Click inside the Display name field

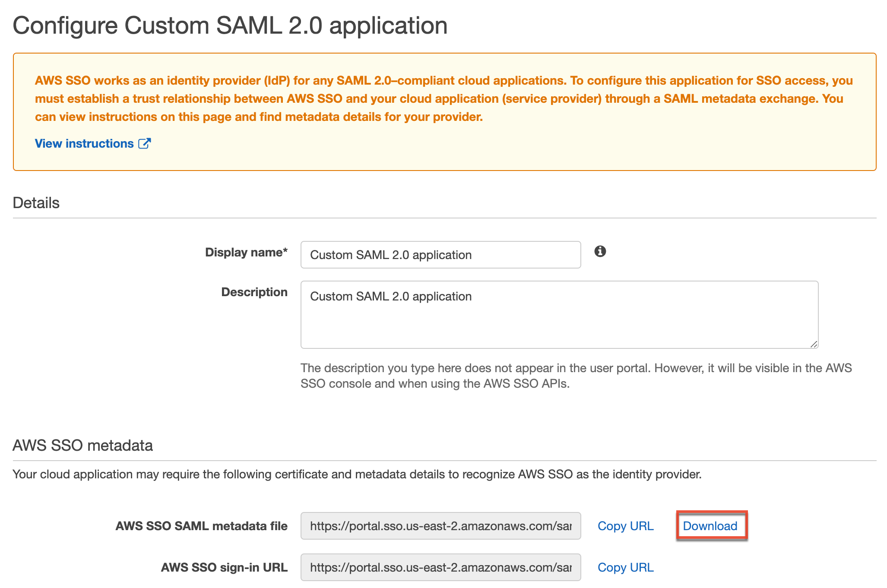click(x=440, y=255)
